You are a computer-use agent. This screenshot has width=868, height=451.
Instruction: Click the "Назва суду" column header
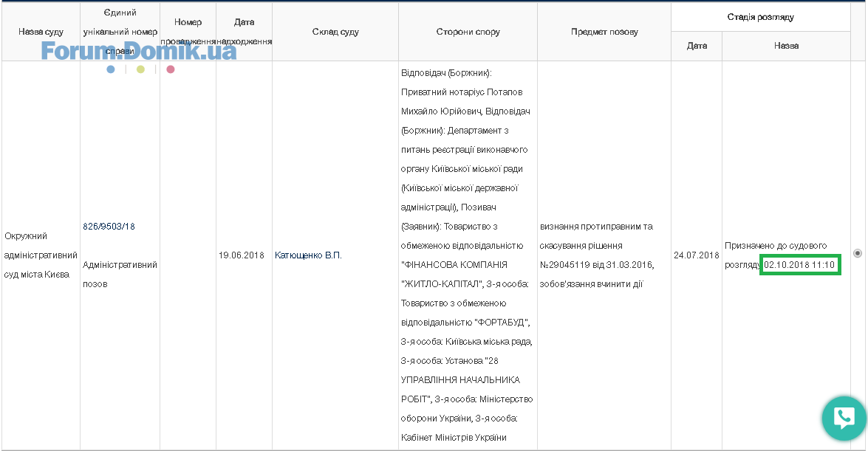coord(41,32)
